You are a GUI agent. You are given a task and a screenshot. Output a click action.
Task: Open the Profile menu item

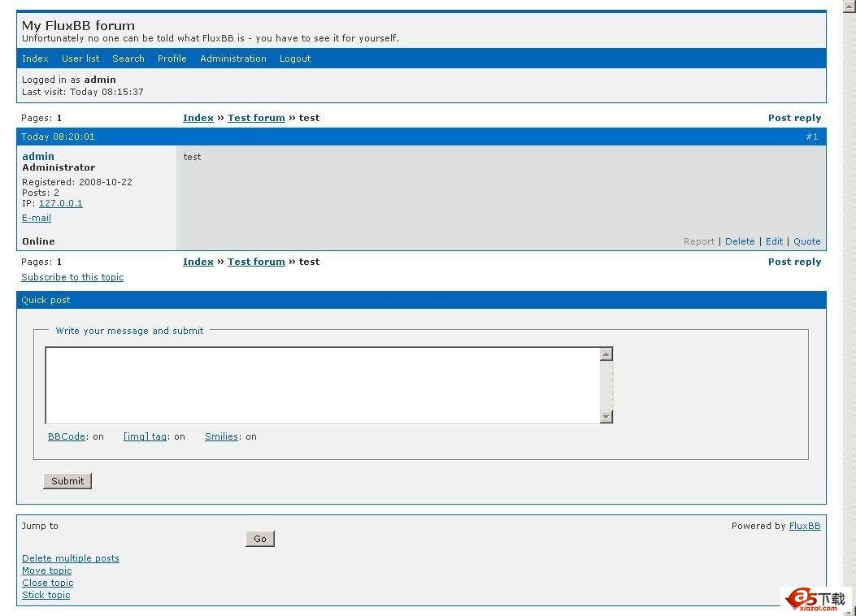pos(172,59)
